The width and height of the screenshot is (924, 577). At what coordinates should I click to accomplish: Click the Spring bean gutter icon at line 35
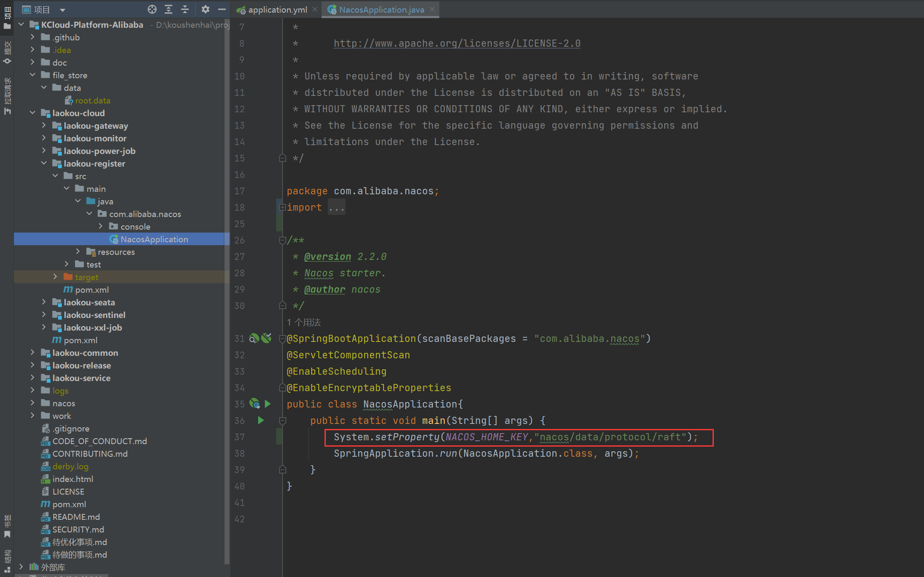click(x=255, y=404)
